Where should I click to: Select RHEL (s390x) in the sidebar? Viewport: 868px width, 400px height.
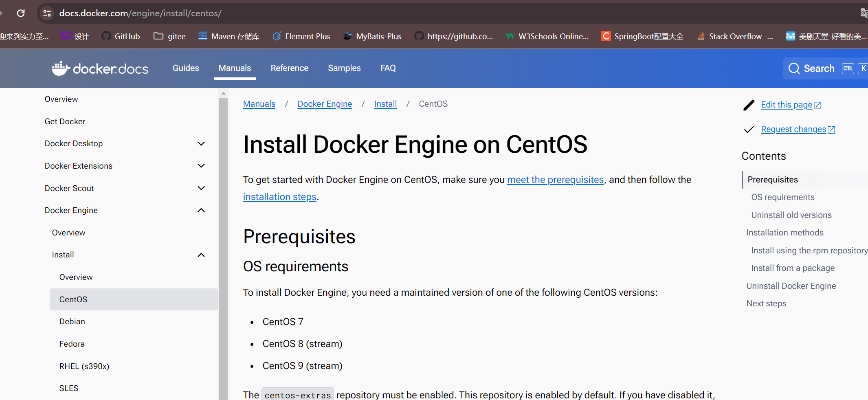84,366
